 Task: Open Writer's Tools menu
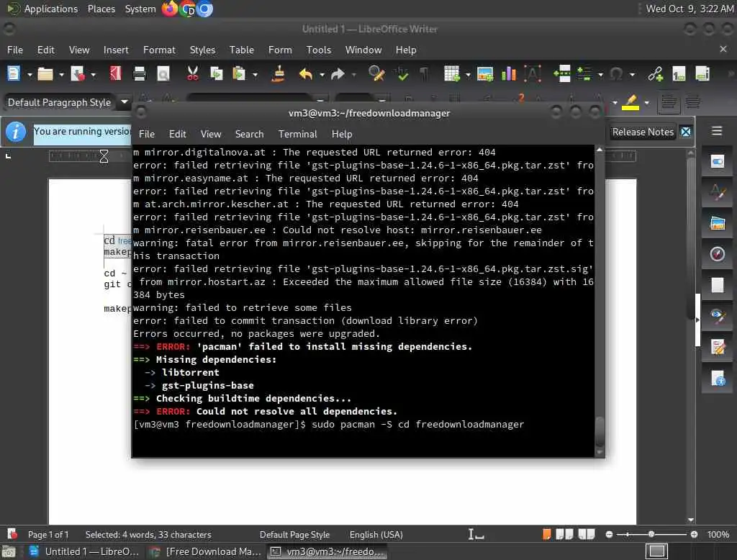tap(319, 50)
